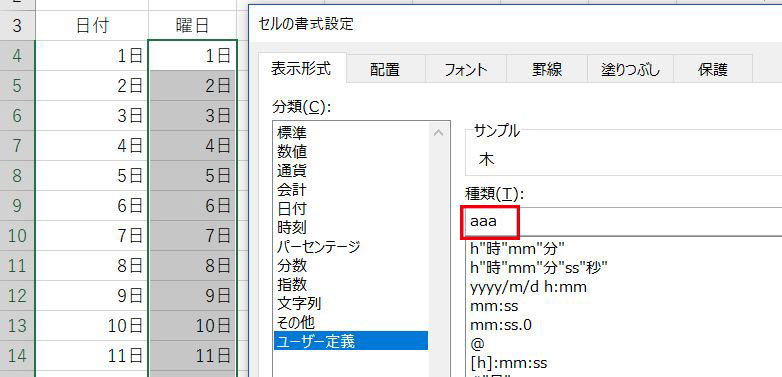Select row header 5
This screenshot has height=377, width=782.
click(17, 85)
